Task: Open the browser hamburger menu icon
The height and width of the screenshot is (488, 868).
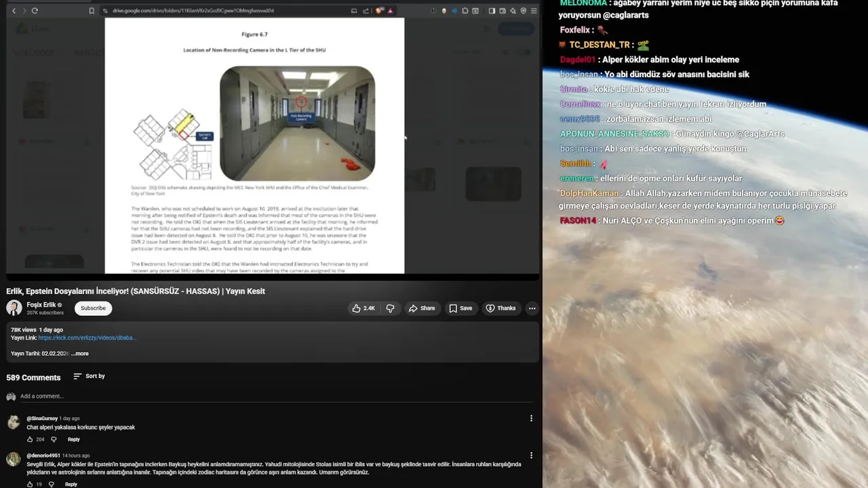Action: click(534, 11)
